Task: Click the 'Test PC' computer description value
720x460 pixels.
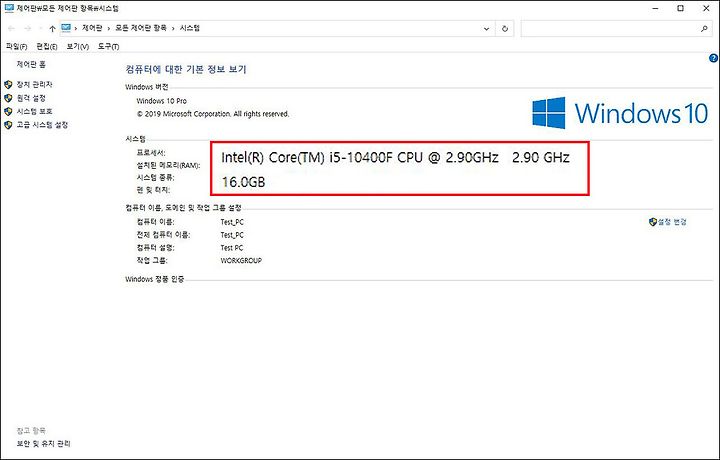Action: 232,247
